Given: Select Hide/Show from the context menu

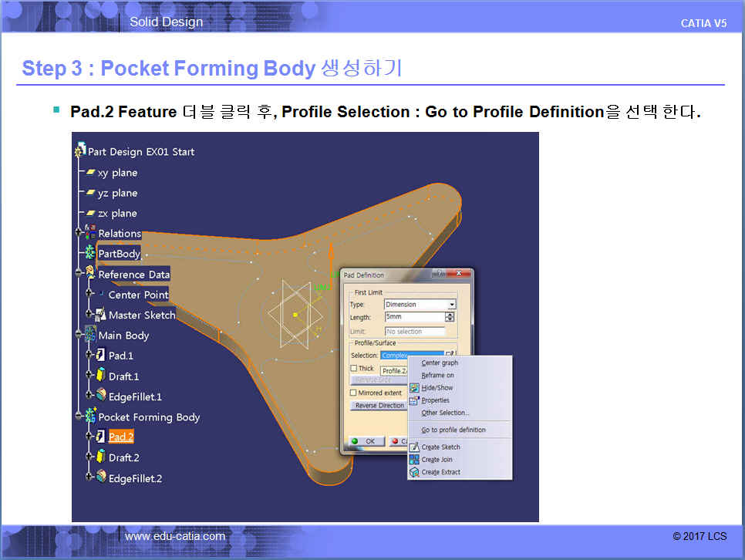Looking at the screenshot, I should click(437, 388).
